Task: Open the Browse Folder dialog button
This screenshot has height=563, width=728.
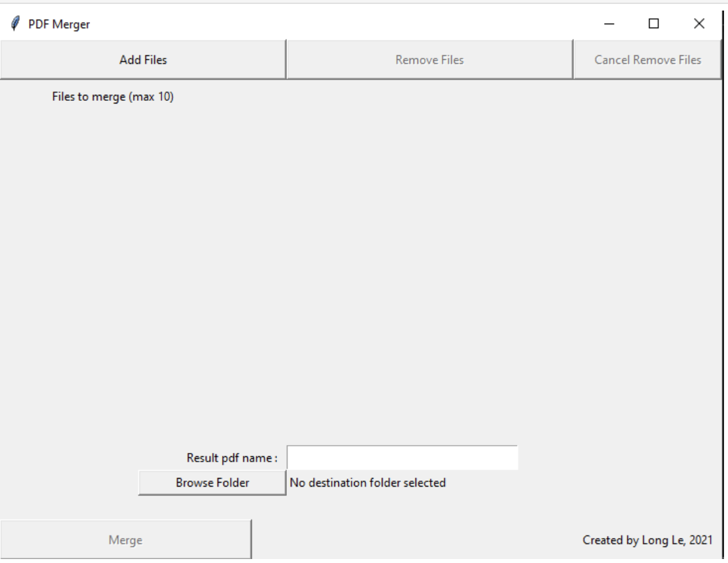Action: coord(212,483)
